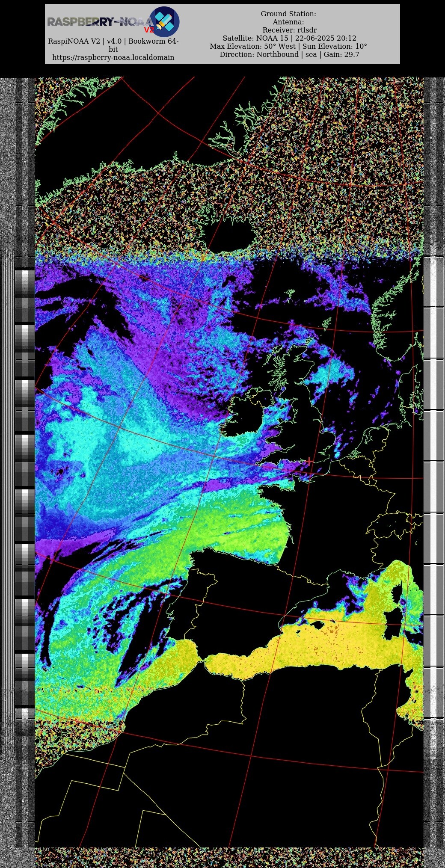Click the RASPBERRY-NOAA logo wordmark

coord(101,22)
